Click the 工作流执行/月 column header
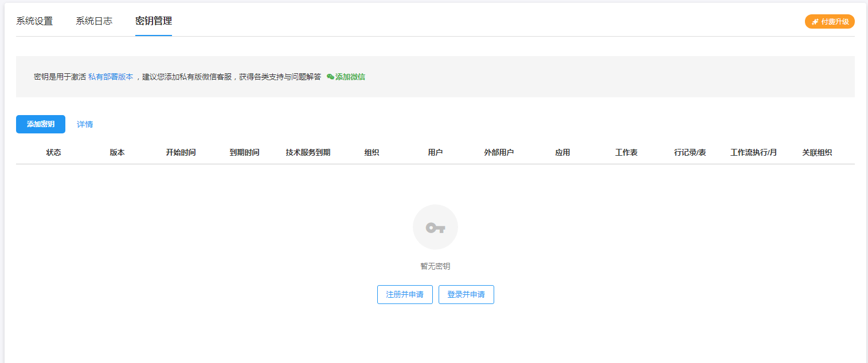Screen dimensions: 868x363 (x=753, y=153)
